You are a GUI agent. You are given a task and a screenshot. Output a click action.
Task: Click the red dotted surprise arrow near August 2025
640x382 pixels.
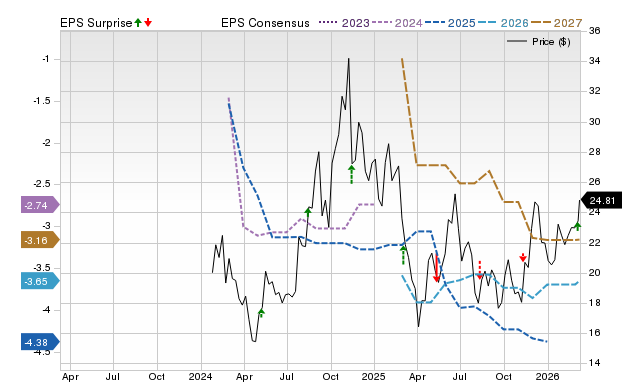tap(480, 269)
